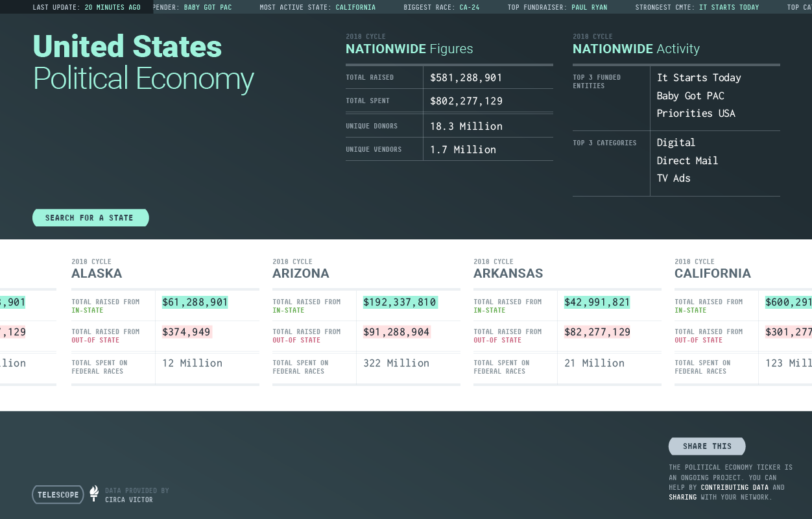
Task: Select Baby Got PAC in ticker
Action: pos(208,7)
